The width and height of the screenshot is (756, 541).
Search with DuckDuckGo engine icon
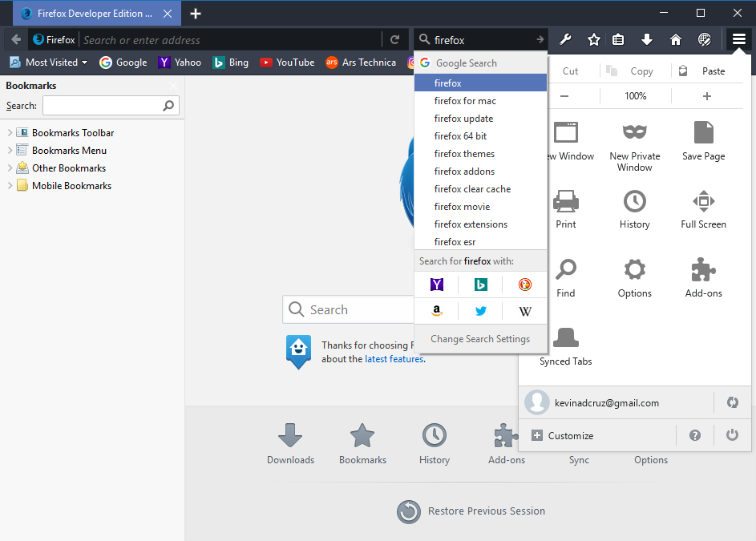525,285
